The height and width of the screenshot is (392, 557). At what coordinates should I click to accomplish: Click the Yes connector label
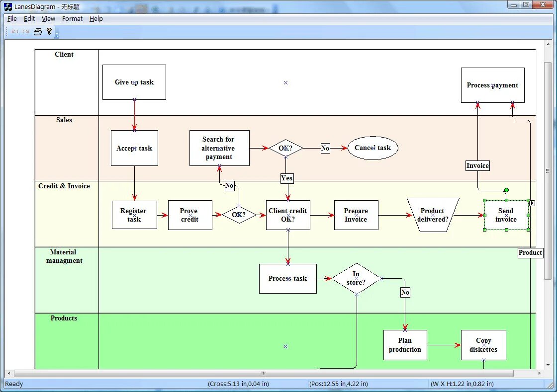286,178
